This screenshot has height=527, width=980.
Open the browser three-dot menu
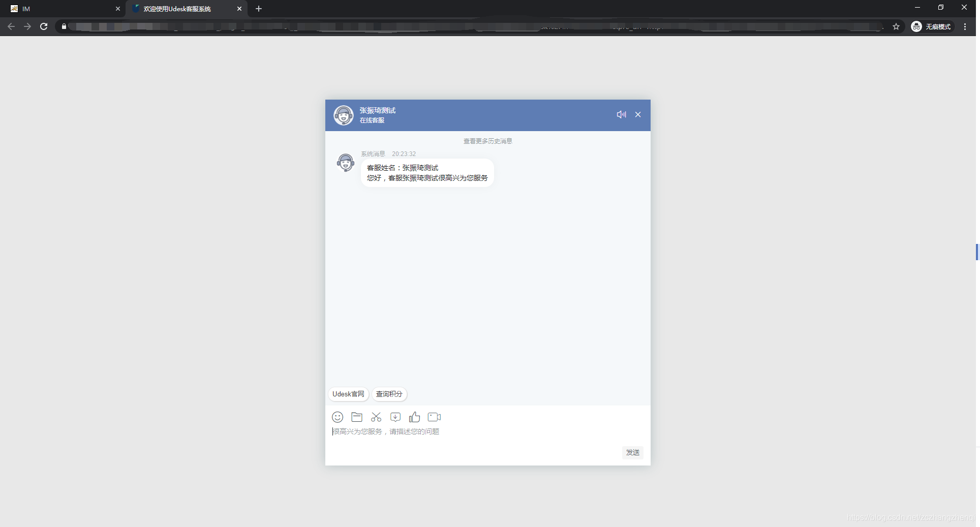coord(965,26)
